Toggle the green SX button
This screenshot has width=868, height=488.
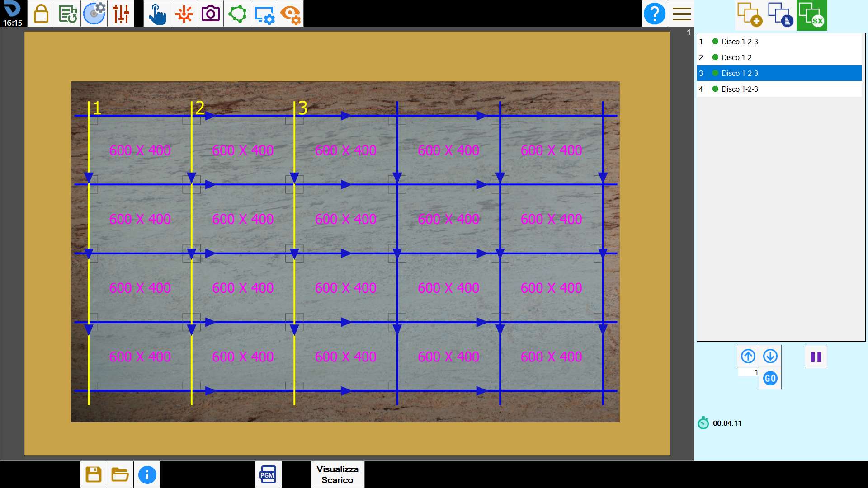click(812, 15)
